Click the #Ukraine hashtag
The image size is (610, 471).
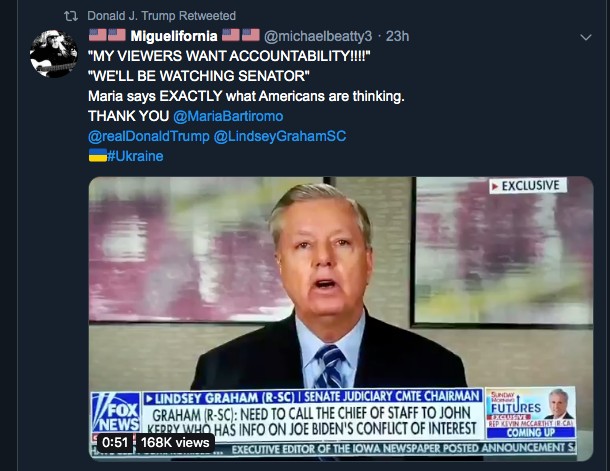pyautogui.click(x=135, y=156)
